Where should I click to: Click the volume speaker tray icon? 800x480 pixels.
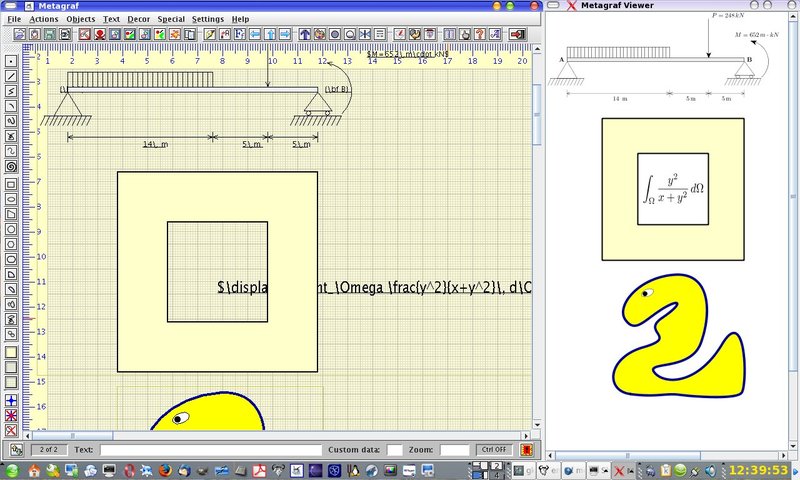tap(710, 470)
